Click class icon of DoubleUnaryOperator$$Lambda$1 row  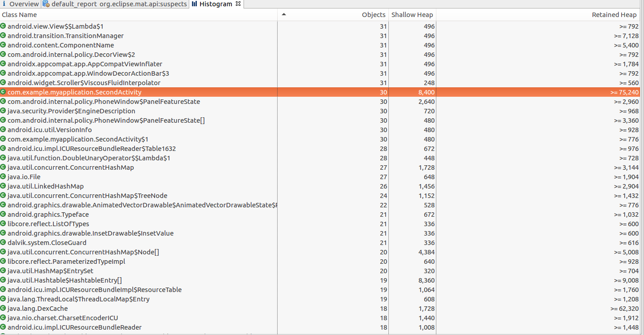point(3,158)
